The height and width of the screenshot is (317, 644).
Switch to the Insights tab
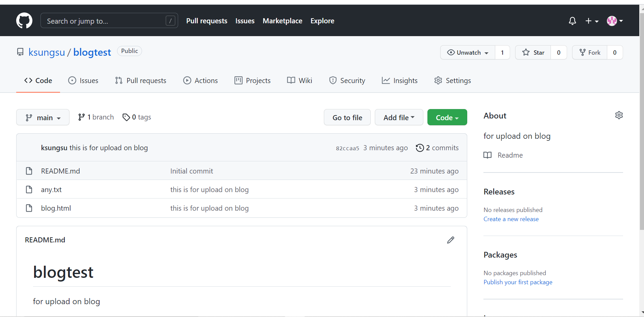point(400,81)
